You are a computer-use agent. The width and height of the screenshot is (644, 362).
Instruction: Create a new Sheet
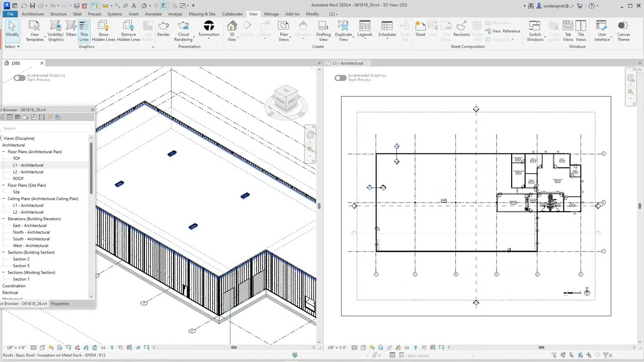[x=420, y=29]
